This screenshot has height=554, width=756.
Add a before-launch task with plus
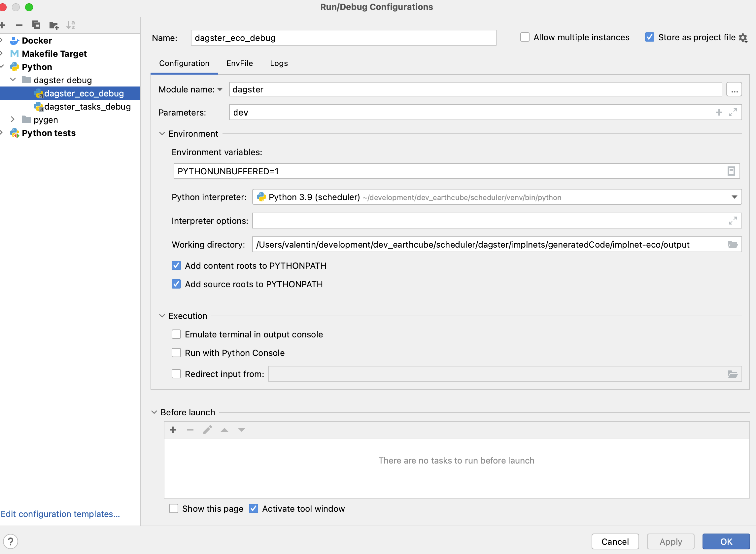173,430
